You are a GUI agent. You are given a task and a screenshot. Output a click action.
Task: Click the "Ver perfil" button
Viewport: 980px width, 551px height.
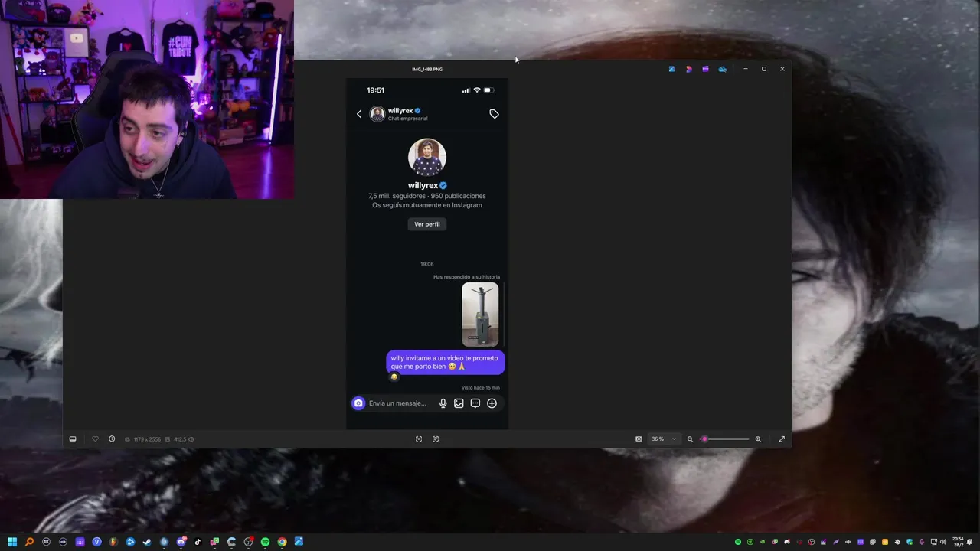pos(427,224)
